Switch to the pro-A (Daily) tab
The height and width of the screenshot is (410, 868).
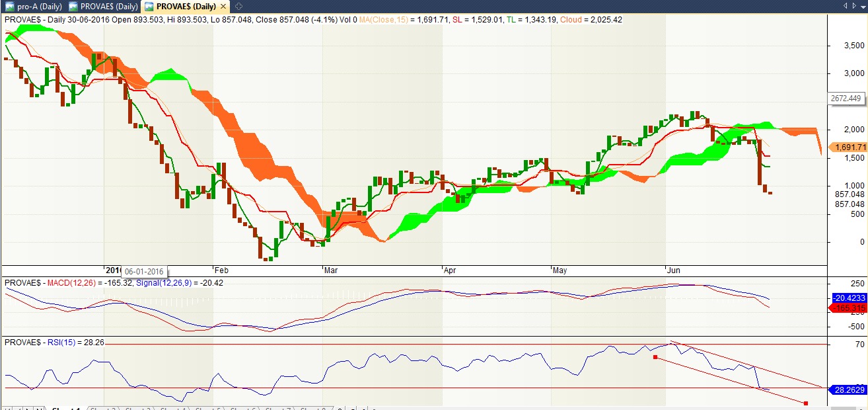[39, 7]
